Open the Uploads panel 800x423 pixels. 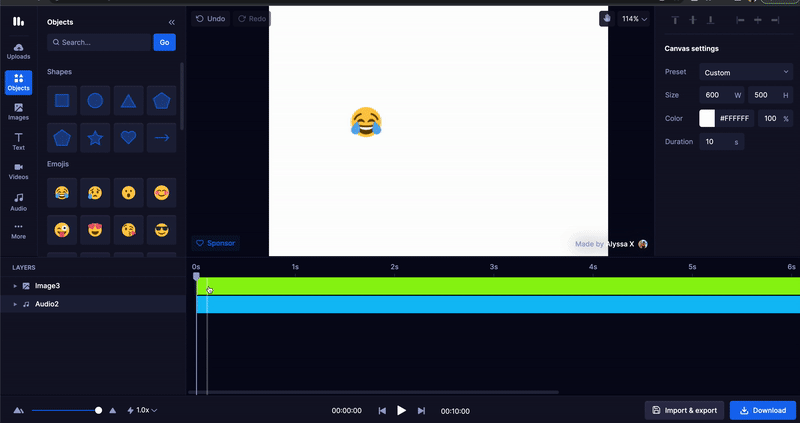[18, 51]
